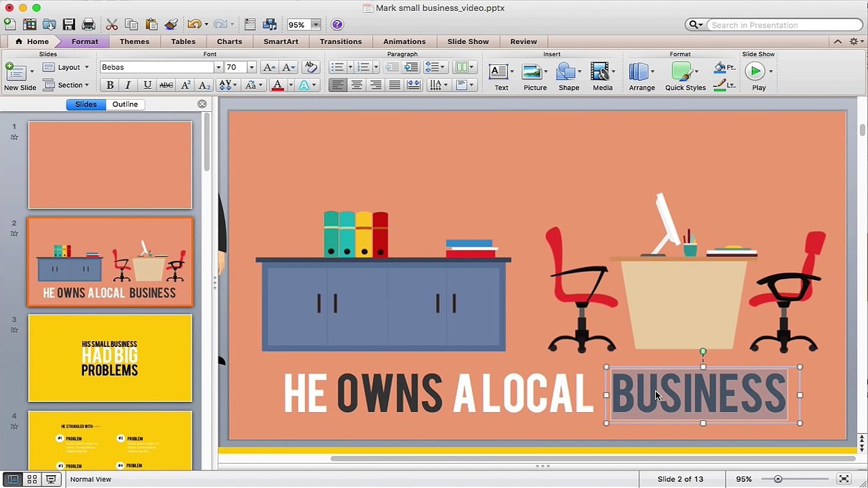Image resolution: width=868 pixels, height=488 pixels.
Task: Click the Clear Formatting eraser icon
Action: pos(311,67)
